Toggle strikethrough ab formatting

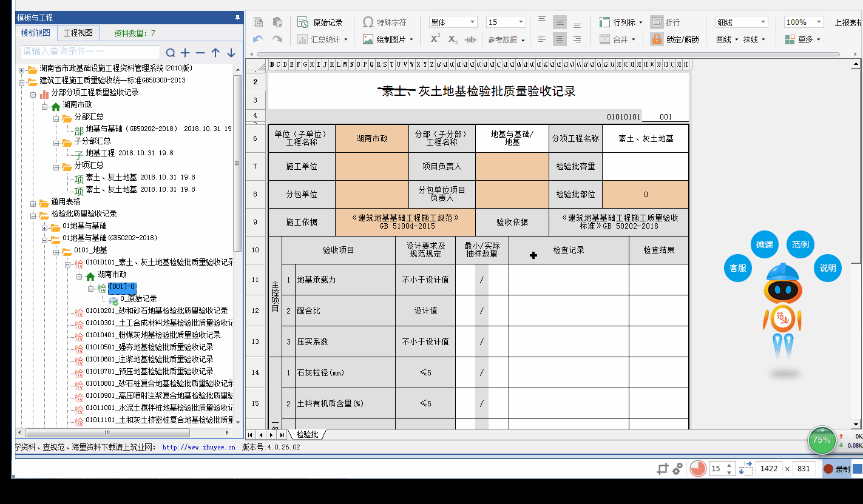tap(470, 39)
